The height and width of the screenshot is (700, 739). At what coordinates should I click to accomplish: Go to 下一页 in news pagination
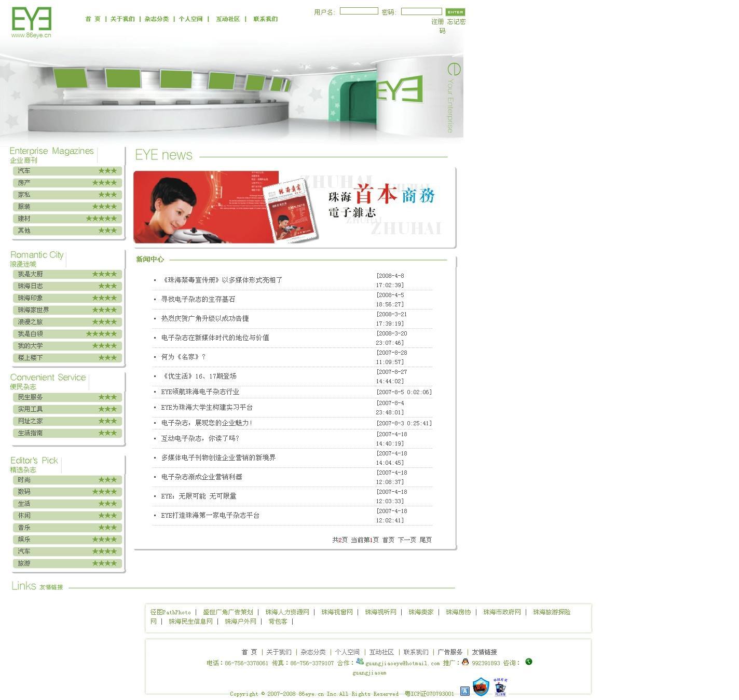pyautogui.click(x=407, y=540)
